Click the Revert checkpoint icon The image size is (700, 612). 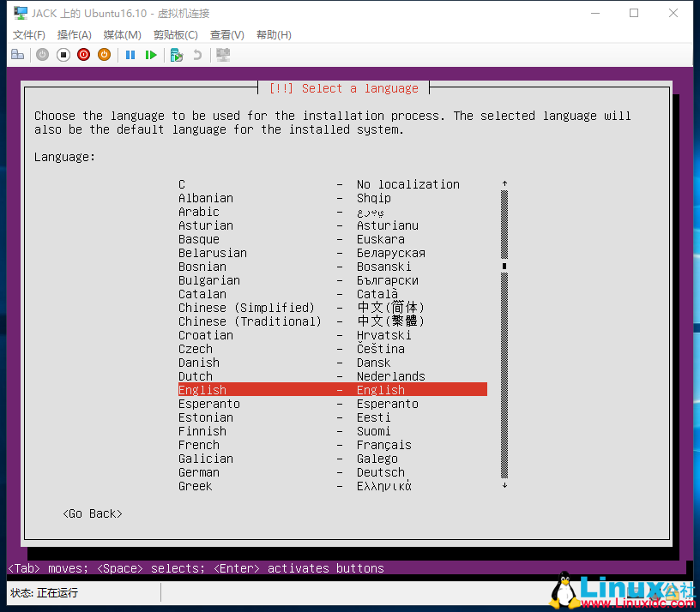(197, 54)
